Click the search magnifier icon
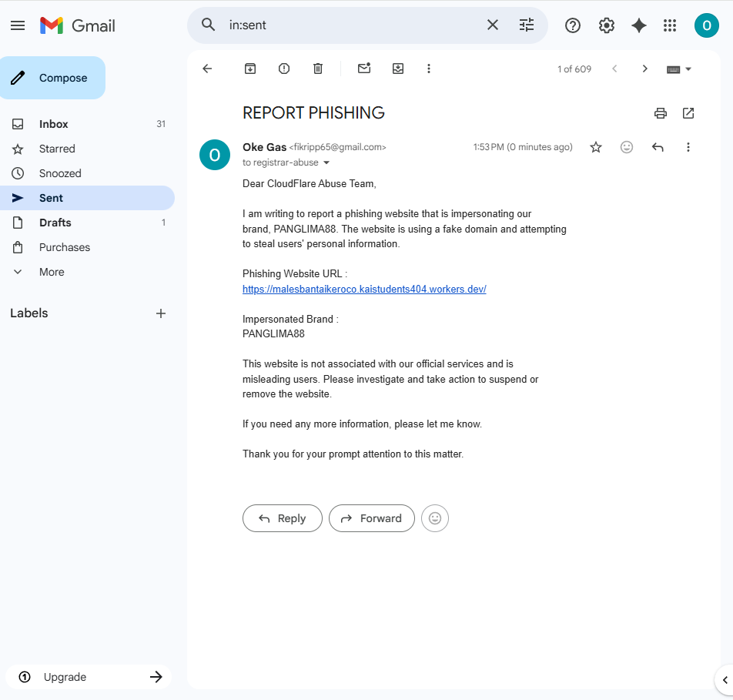733x700 pixels. tap(209, 25)
